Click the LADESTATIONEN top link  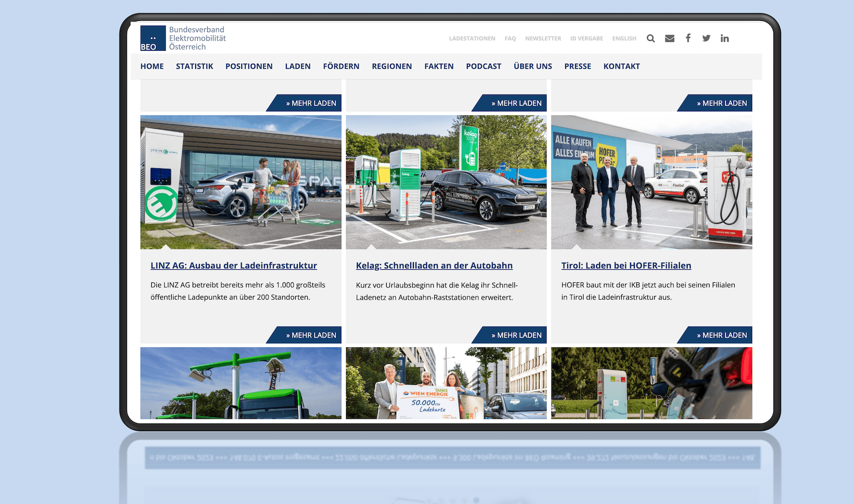coord(472,39)
